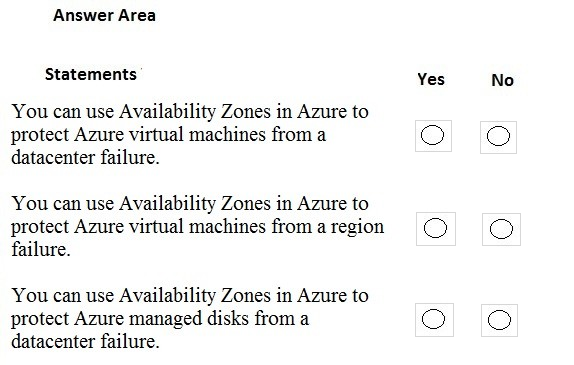The height and width of the screenshot is (365, 574).
Task: Click the word 'region' in second statement
Action: pyautogui.click(x=357, y=227)
